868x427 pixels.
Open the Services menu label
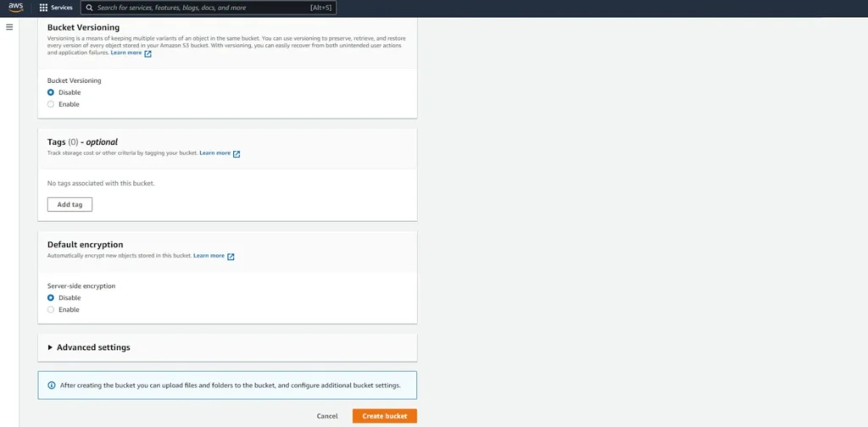tap(62, 8)
